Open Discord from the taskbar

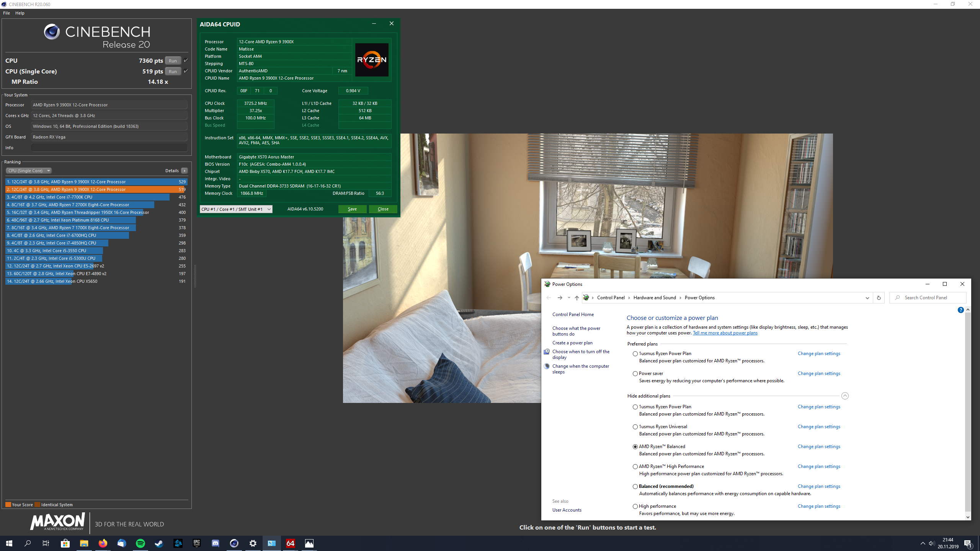(216, 543)
